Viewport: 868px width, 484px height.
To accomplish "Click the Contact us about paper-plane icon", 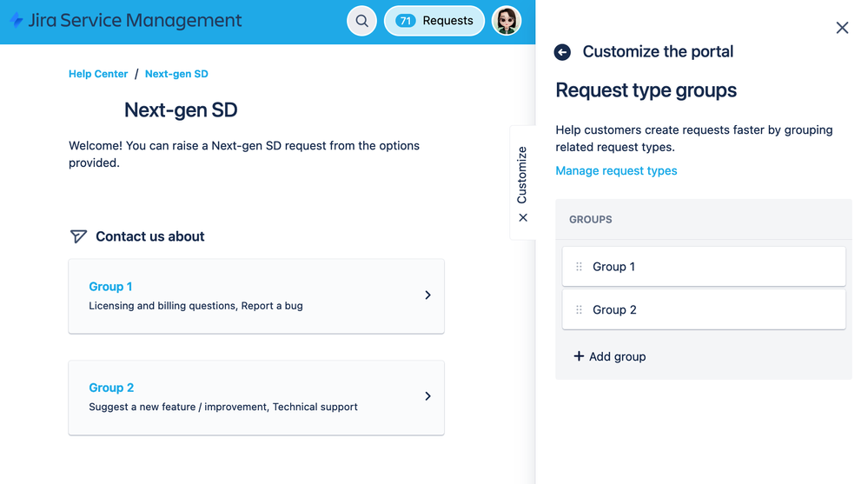I will click(78, 236).
